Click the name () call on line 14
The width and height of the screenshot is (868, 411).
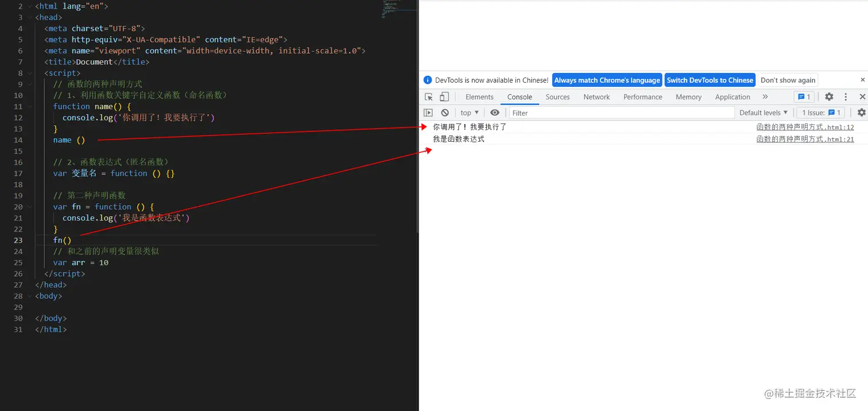point(69,140)
